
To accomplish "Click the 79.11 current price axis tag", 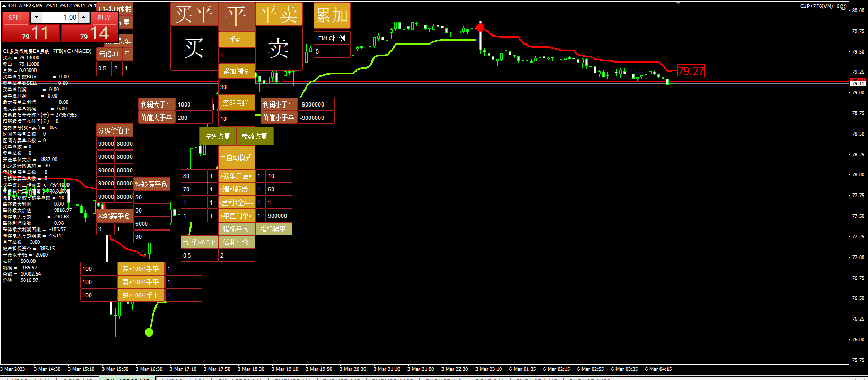I will tap(858, 83).
